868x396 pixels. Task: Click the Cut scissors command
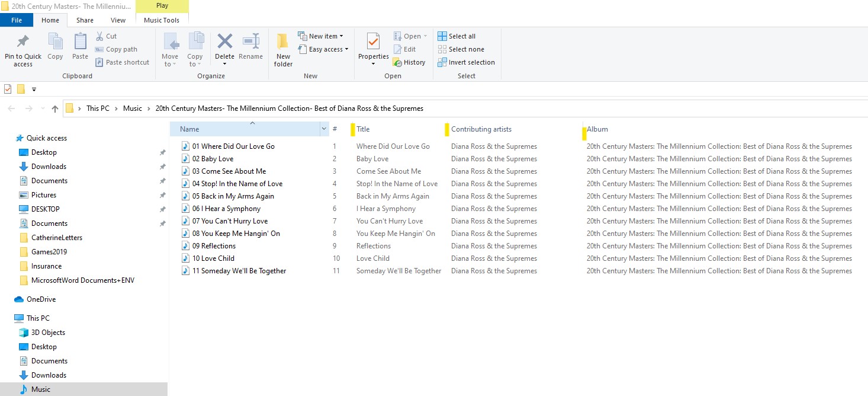[x=107, y=36]
